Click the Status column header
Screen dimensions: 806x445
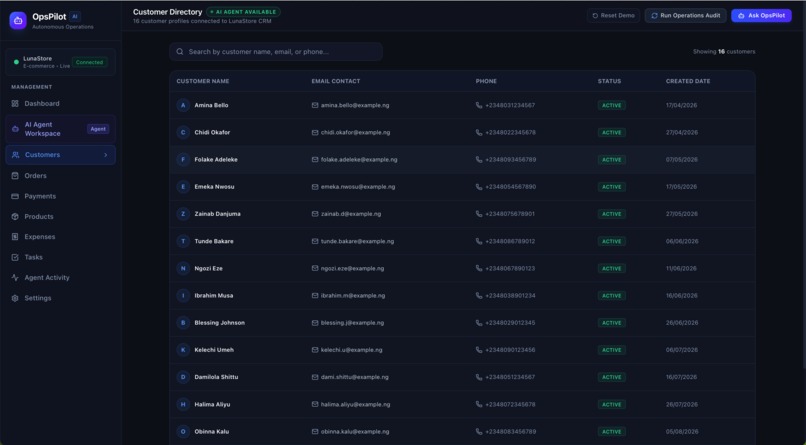[609, 81]
